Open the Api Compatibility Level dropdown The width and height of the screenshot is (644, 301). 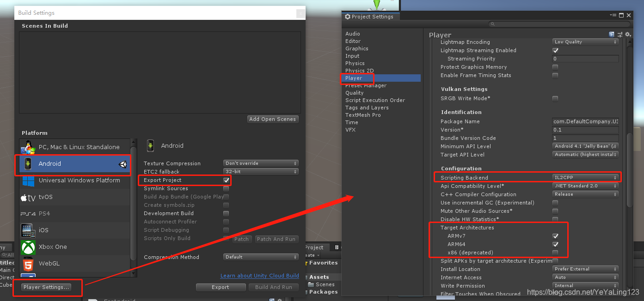tap(586, 186)
